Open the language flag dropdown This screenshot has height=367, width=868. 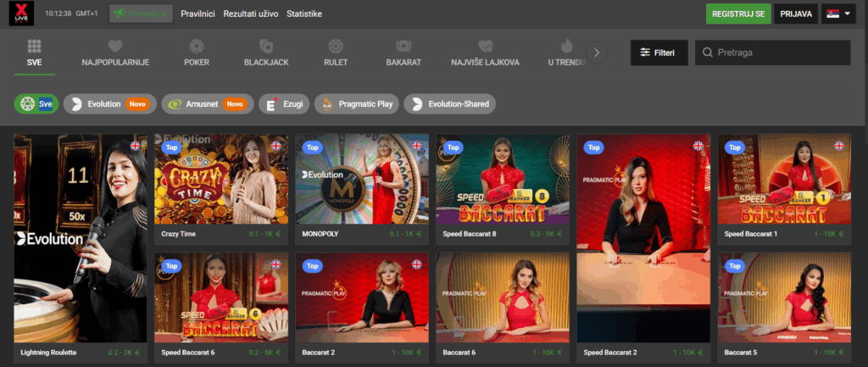838,14
